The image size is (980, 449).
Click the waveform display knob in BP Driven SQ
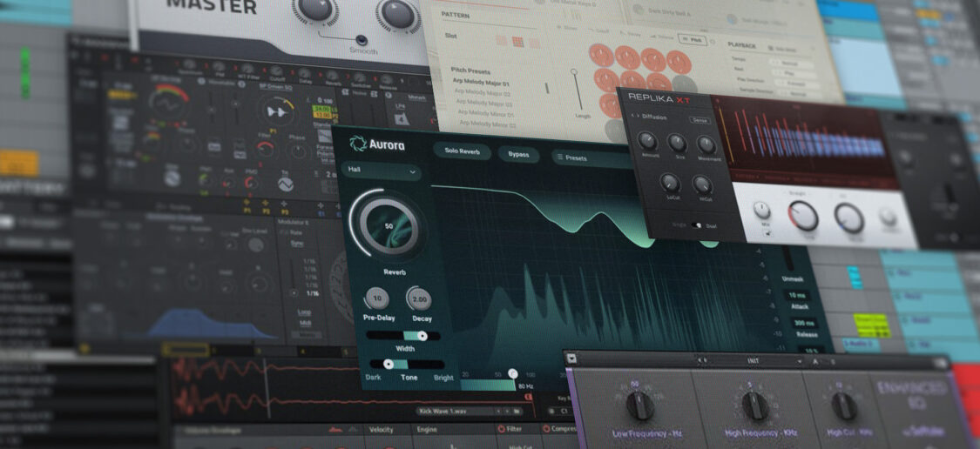tap(275, 111)
